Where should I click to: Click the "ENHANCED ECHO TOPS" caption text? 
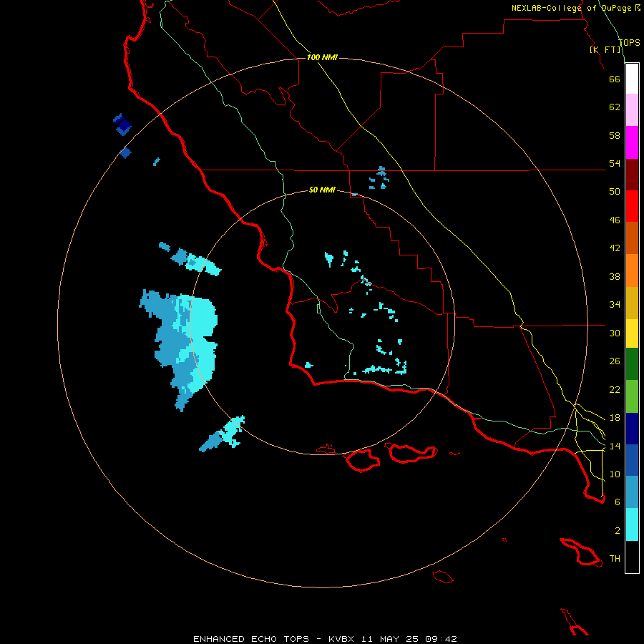pos(251,639)
